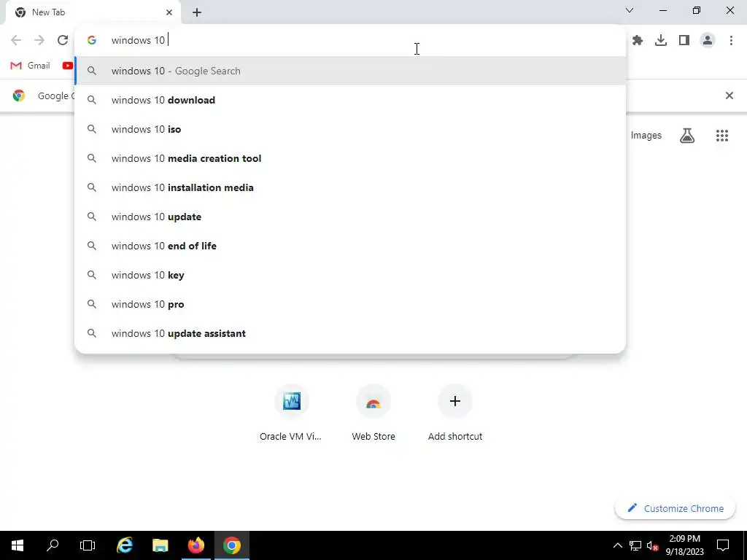Open the profile avatar icon
747x560 pixels.
pos(708,41)
